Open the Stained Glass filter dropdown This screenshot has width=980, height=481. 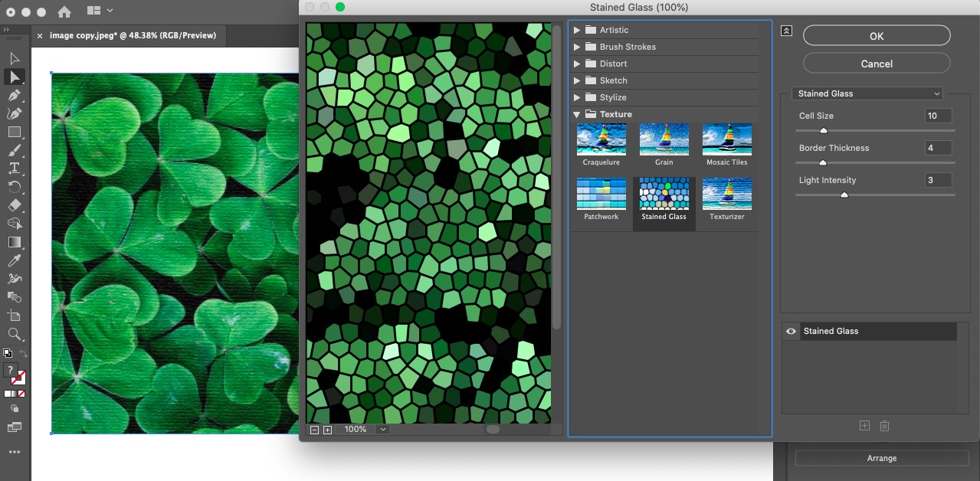pos(867,93)
